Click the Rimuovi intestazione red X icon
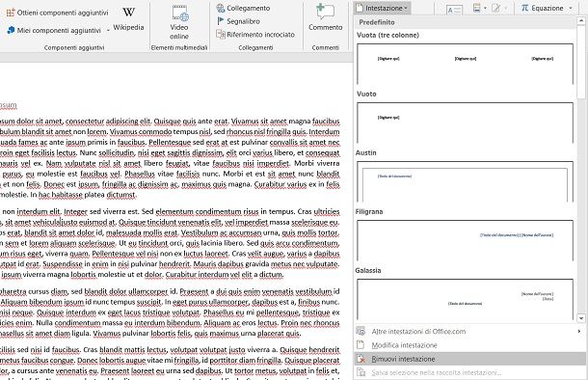588x380 pixels. [361, 359]
